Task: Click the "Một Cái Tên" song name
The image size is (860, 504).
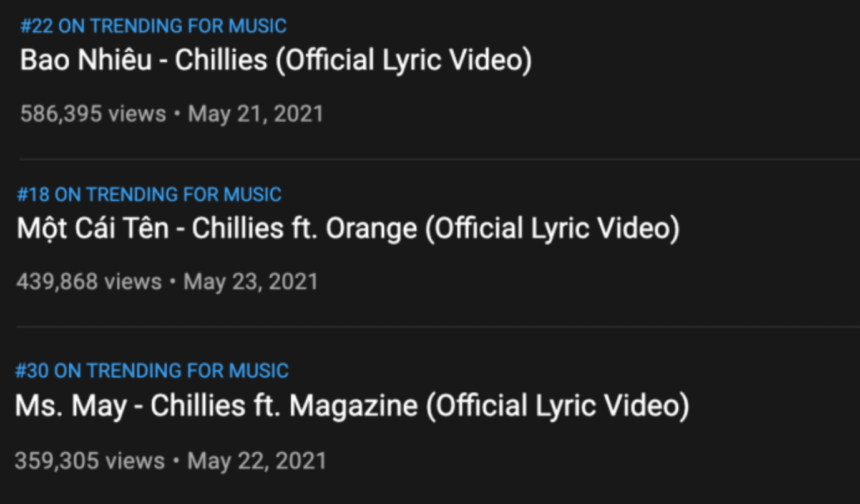Action: coord(92,229)
